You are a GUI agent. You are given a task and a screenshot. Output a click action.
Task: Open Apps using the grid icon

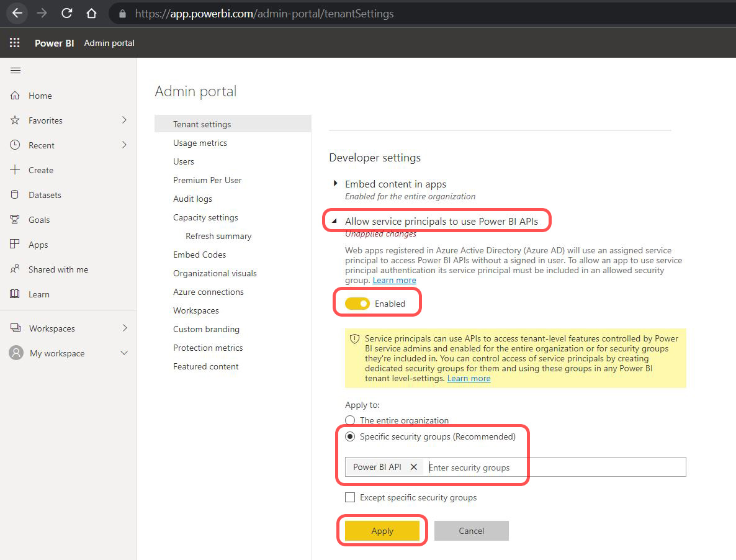(16, 245)
